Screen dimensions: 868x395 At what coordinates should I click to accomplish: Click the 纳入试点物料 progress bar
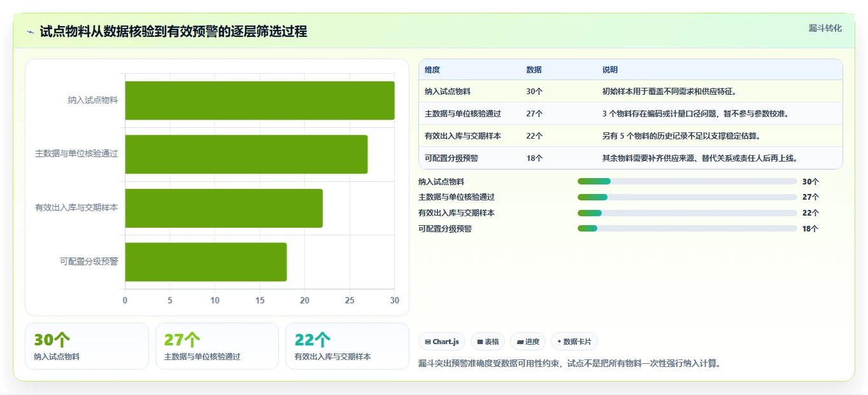click(x=687, y=181)
